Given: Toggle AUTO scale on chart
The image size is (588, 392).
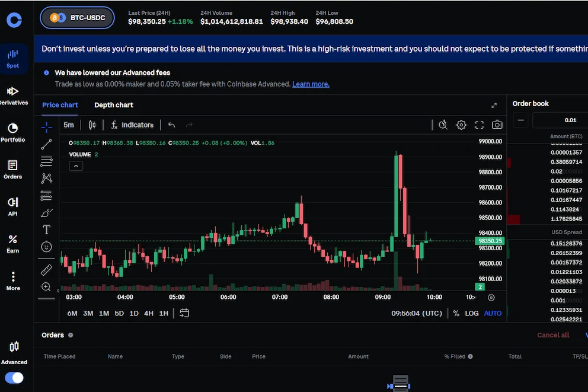Looking at the screenshot, I should [x=493, y=313].
